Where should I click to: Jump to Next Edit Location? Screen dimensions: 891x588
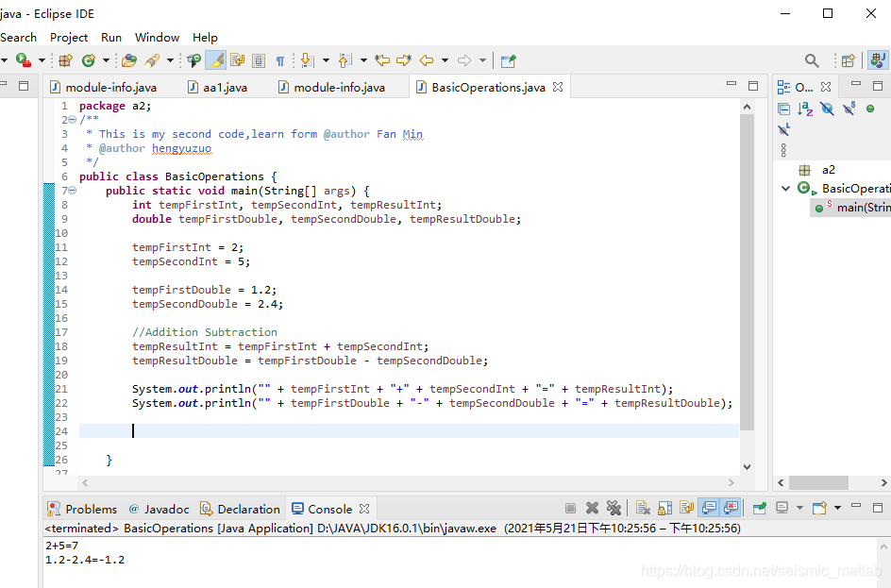pos(404,60)
